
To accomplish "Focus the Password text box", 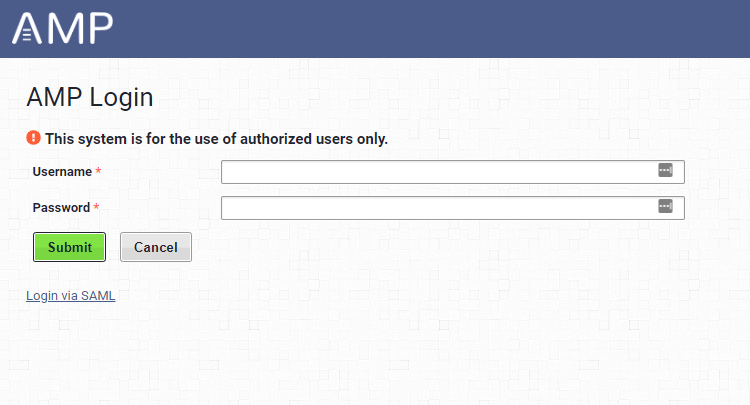I will click(x=452, y=208).
